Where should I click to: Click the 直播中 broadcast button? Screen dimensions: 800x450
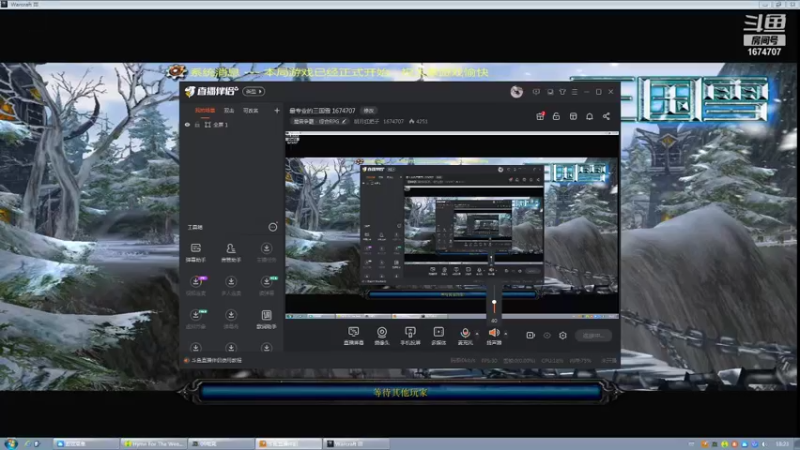coord(593,335)
